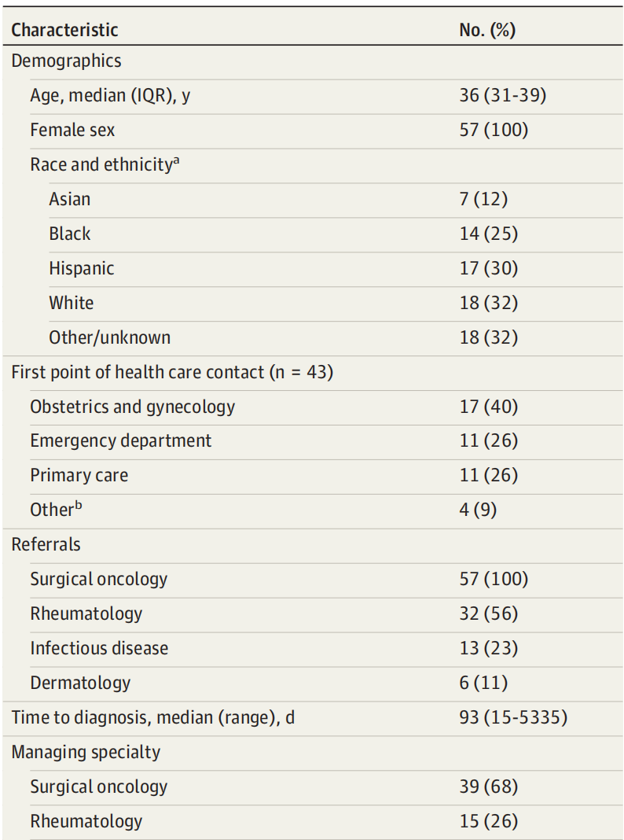Click the Dermatology value 6 (11)
The height and width of the screenshot is (840, 624).
point(483,683)
